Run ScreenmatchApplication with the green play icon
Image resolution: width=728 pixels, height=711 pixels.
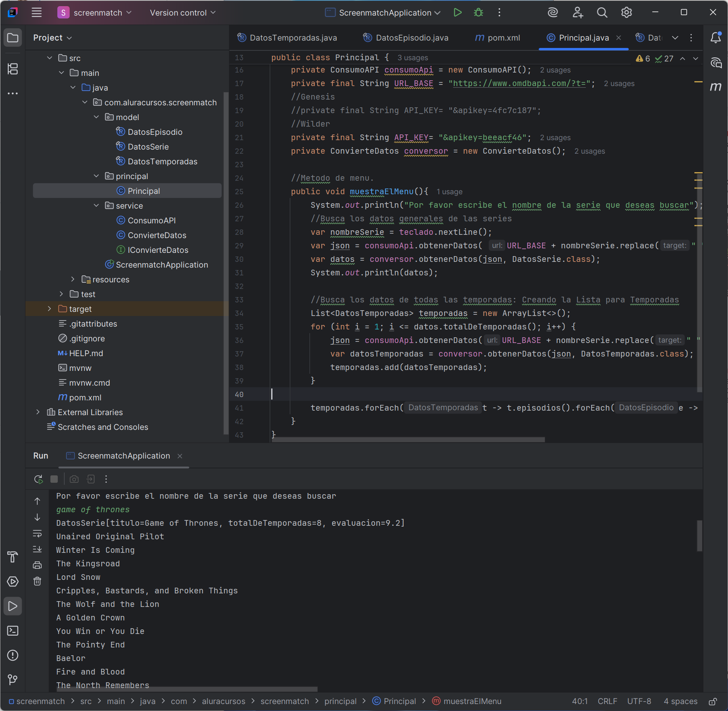point(458,13)
